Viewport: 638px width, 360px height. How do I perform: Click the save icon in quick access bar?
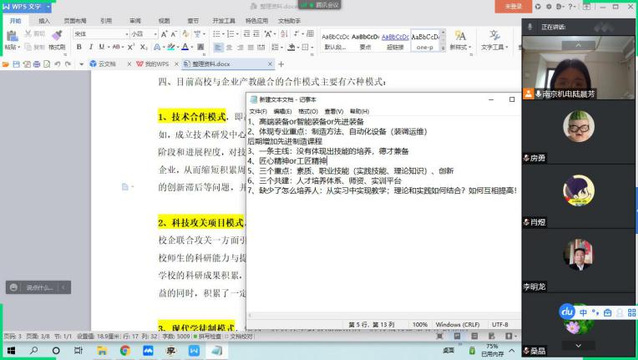[x=16, y=64]
